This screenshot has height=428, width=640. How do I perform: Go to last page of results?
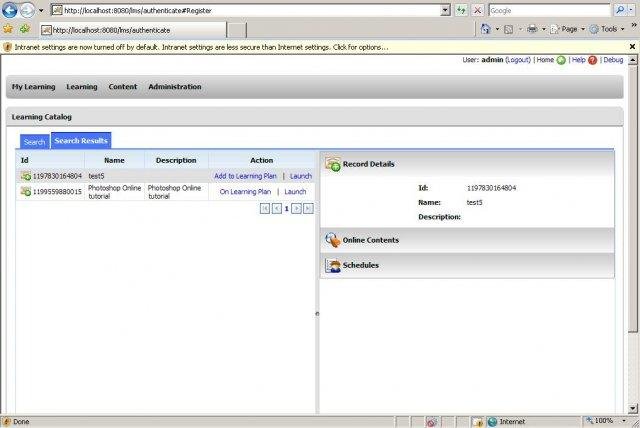pos(309,208)
